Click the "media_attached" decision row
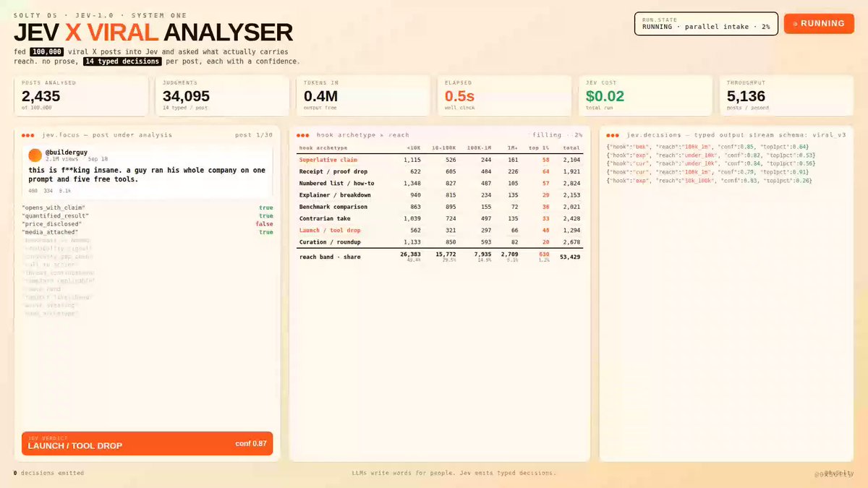 pyautogui.click(x=148, y=232)
